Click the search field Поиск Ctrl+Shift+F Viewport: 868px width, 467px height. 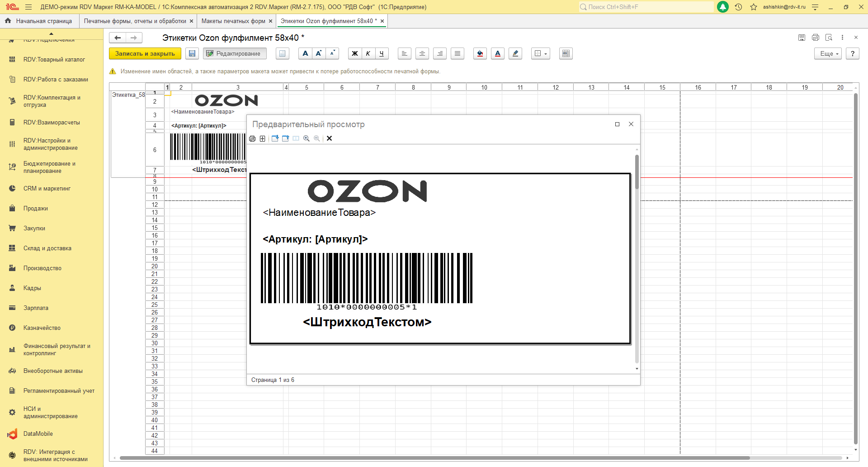tap(646, 7)
